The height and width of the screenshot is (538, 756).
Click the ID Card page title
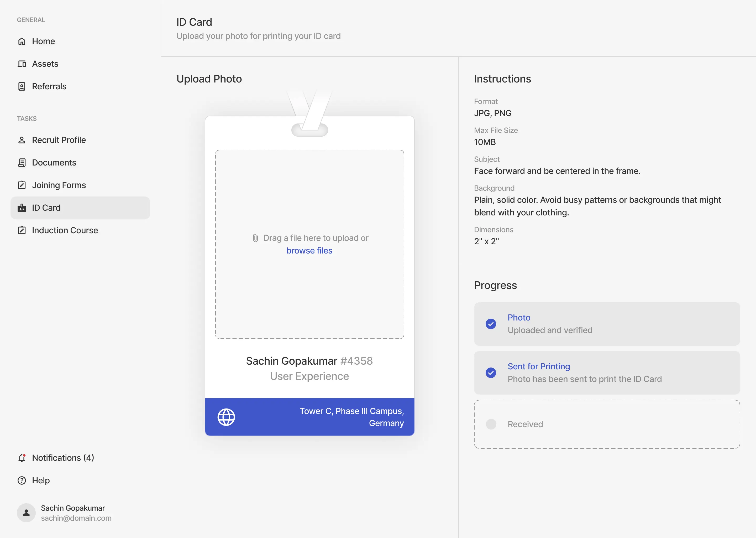194,22
